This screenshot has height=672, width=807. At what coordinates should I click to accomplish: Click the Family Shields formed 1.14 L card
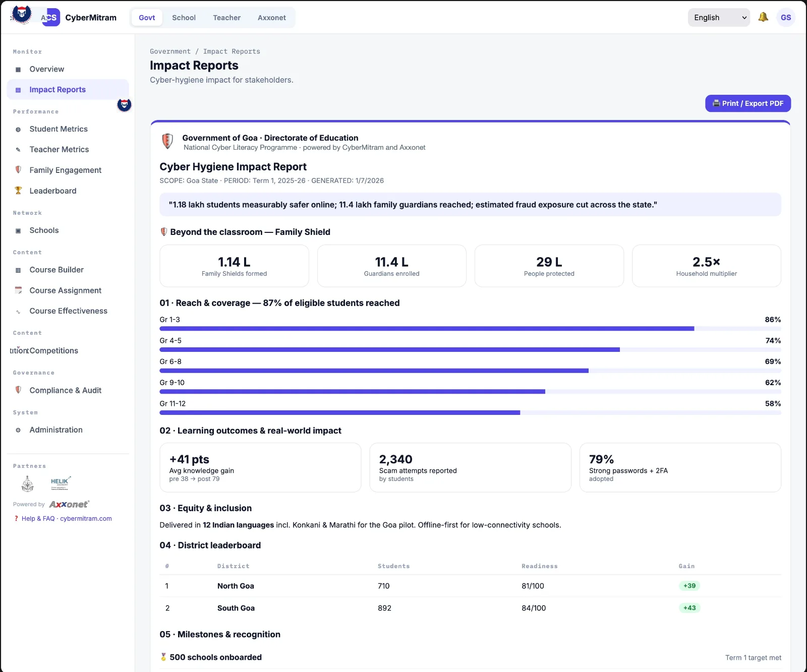(x=234, y=266)
